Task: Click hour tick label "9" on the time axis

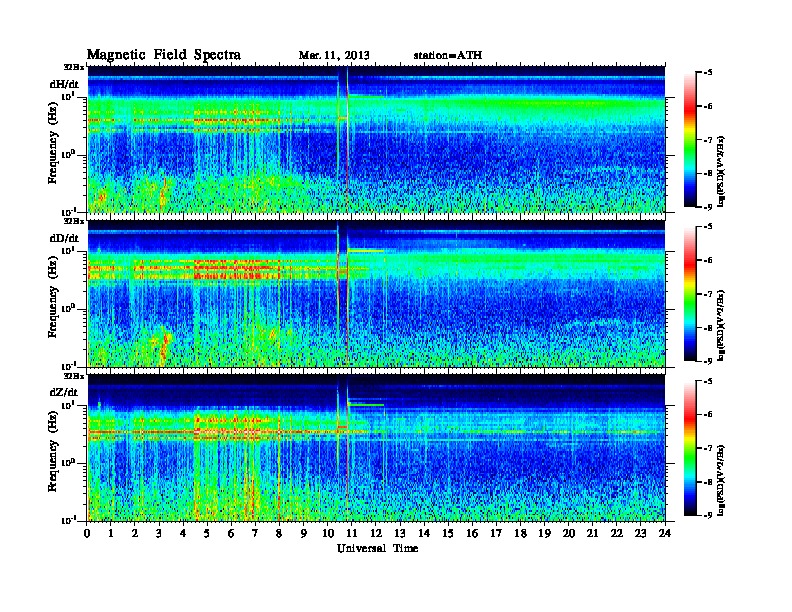Action: pos(304,533)
